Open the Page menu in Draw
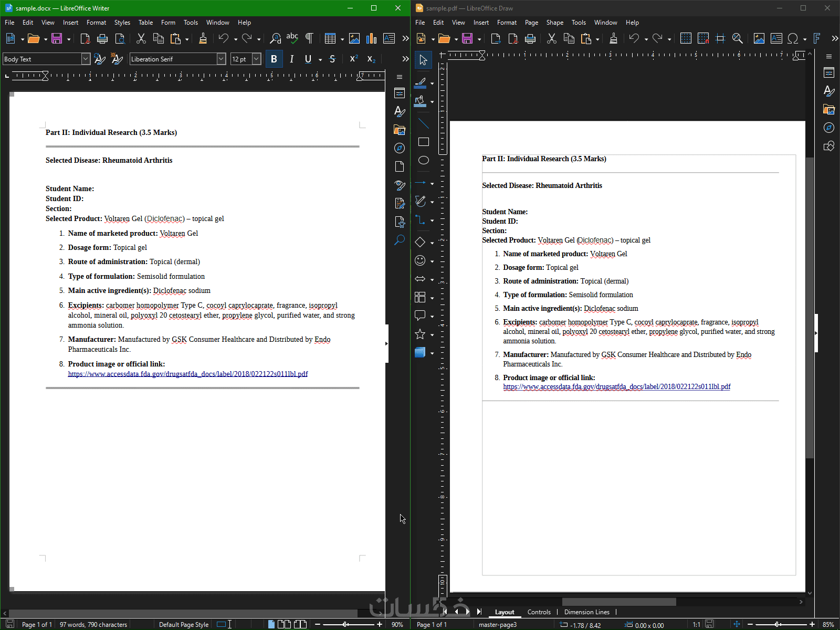The width and height of the screenshot is (840, 630). pos(531,23)
